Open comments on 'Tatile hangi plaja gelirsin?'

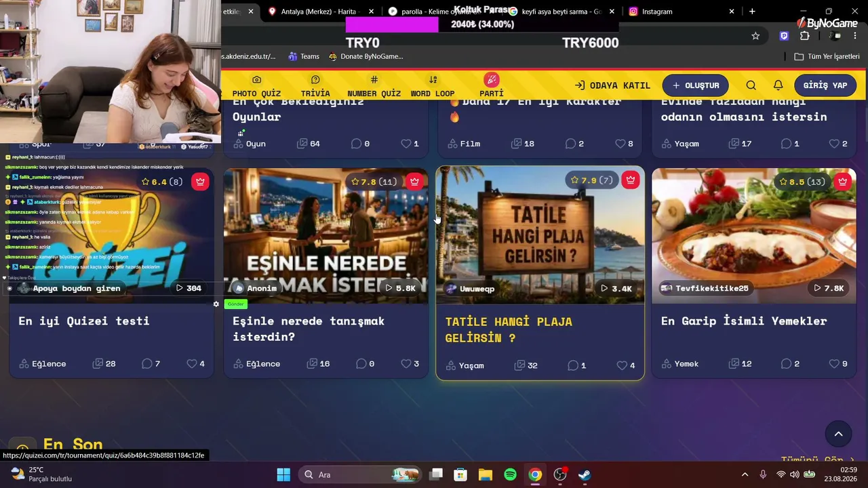click(576, 365)
